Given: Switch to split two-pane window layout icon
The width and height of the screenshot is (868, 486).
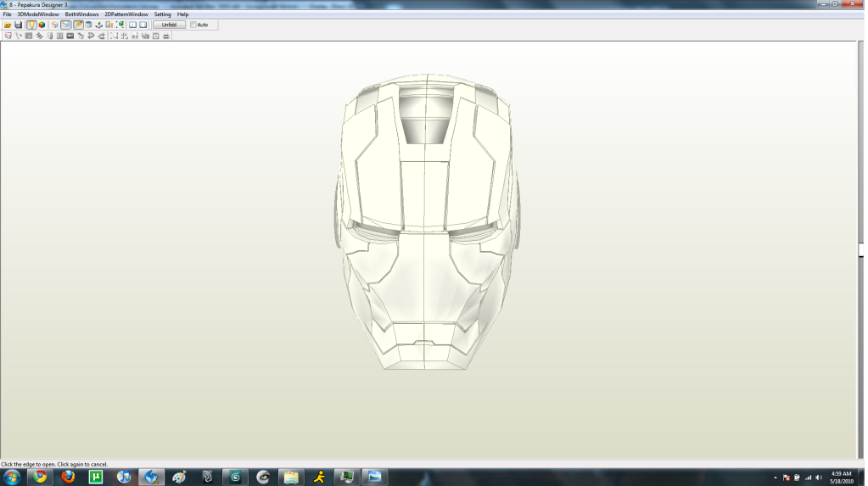Looking at the screenshot, I should [x=133, y=25].
